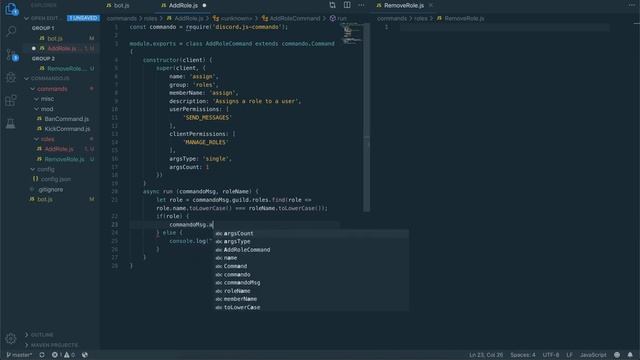The image size is (640, 360).
Task: Select roleName autocomplete suggestion
Action: [x=311, y=291]
